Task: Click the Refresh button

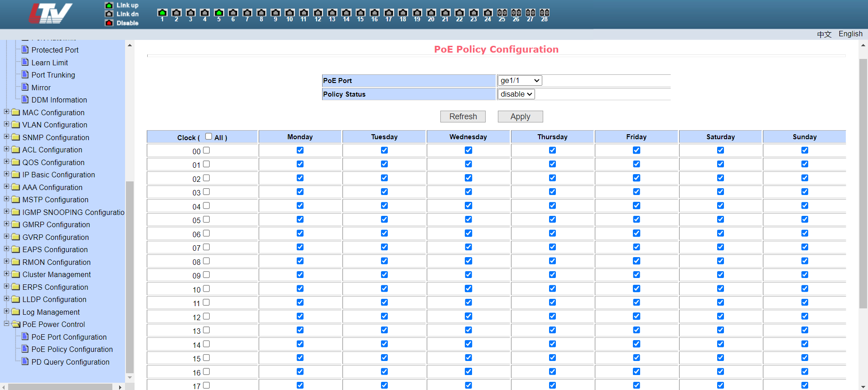Action: click(x=463, y=117)
